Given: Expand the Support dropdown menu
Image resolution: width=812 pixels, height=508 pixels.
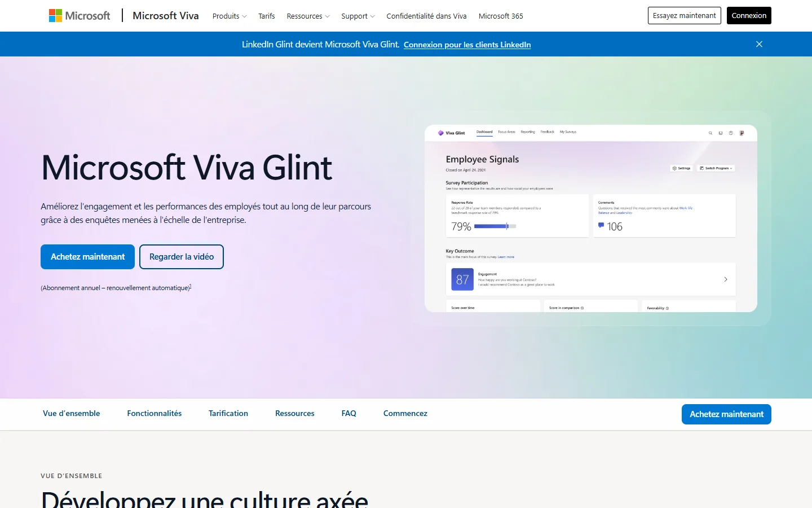Looking at the screenshot, I should [x=358, y=16].
